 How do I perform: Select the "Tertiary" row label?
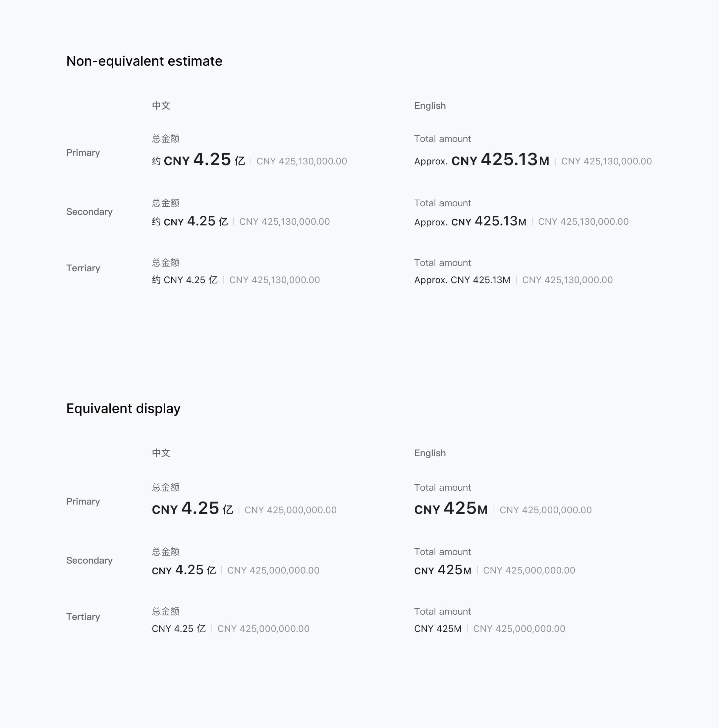[83, 617]
